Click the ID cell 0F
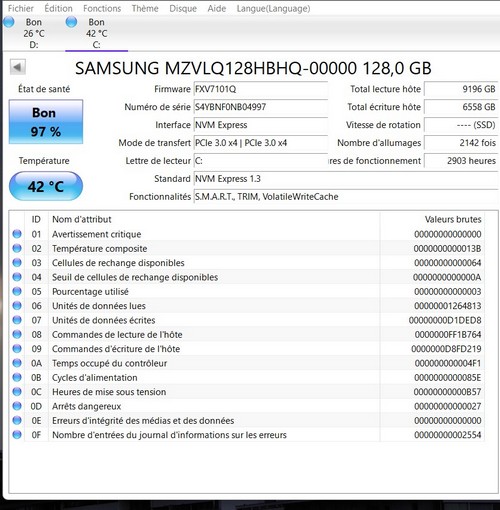This screenshot has width=500, height=510. coord(36,435)
